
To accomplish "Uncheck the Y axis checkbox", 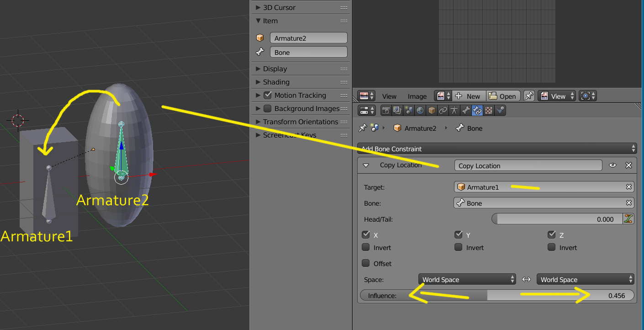I will pos(459,235).
